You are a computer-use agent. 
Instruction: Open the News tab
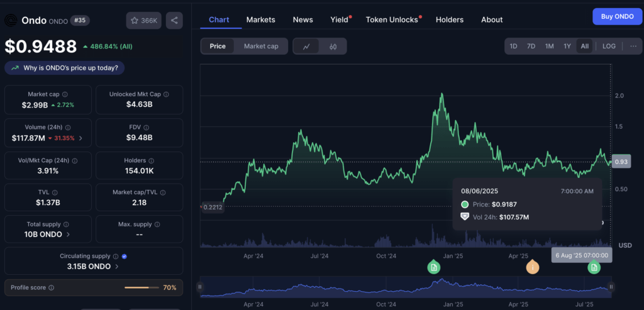pos(303,19)
